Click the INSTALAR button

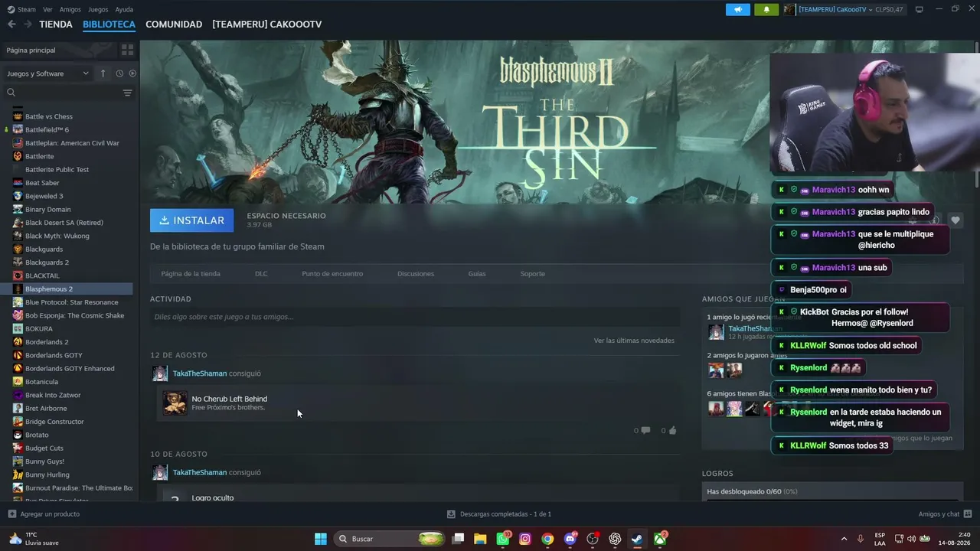point(192,220)
